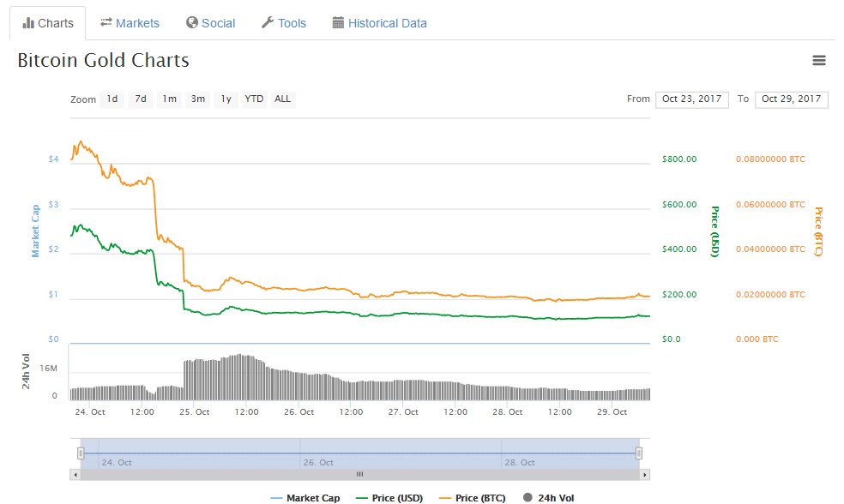Viewport: 844px width, 504px height.
Task: Click the Market Cap axis title
Action: coord(35,231)
